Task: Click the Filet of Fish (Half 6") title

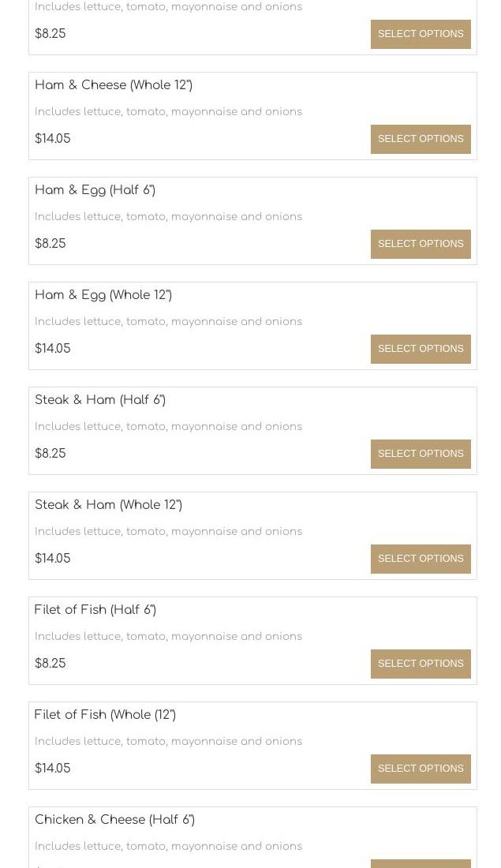Action: [x=95, y=610]
